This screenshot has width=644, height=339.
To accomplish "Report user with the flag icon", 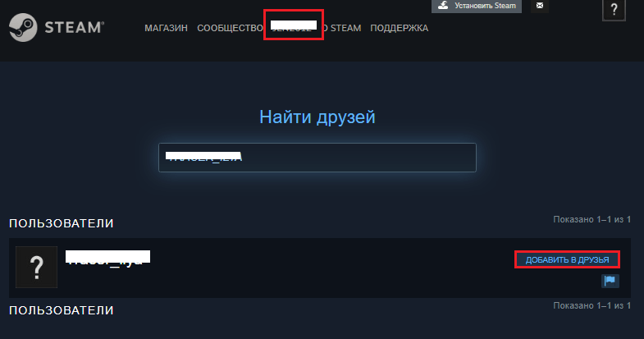I will point(610,281).
